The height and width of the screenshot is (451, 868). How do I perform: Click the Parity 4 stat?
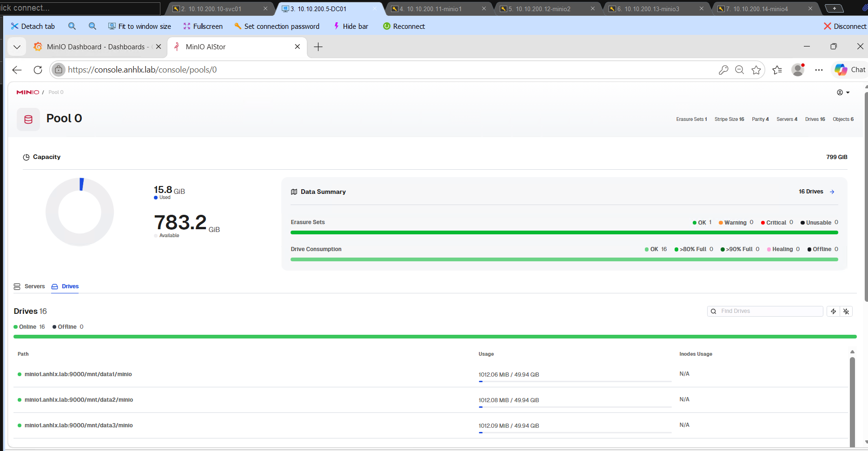(x=760, y=119)
